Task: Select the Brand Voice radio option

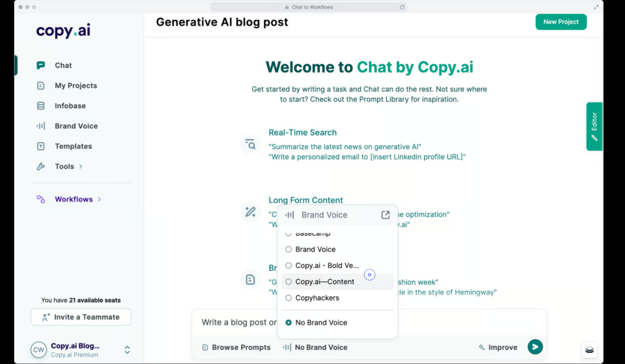Action: point(289,249)
